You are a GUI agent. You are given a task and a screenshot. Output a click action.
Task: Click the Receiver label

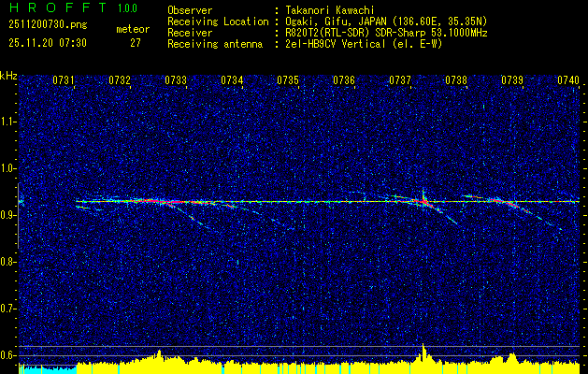[x=190, y=33]
